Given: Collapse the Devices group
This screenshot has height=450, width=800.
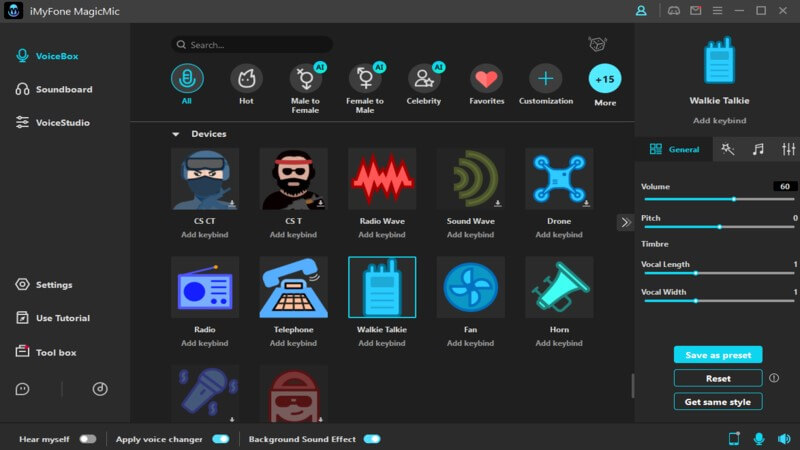Looking at the screenshot, I should (176, 134).
